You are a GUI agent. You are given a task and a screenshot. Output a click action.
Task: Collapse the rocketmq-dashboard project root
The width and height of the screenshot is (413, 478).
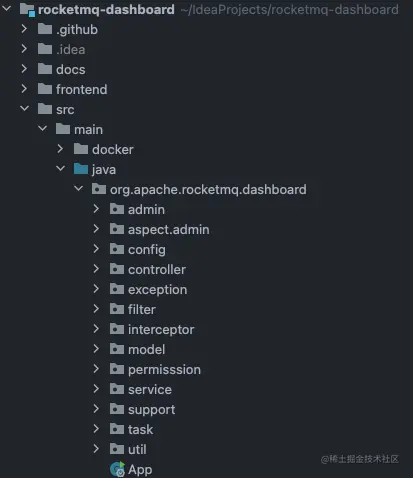tap(7, 8)
